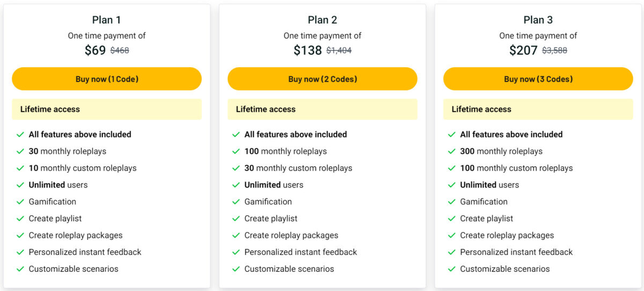Viewport: 644px width, 291px height.
Task: Click Buy now (1 Code) button
Action: [107, 79]
